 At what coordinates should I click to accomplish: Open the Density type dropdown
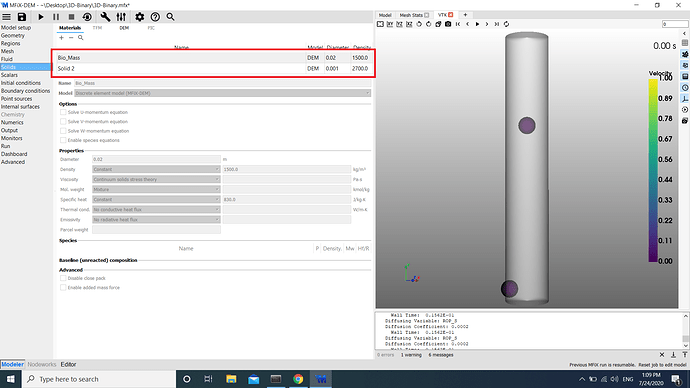click(x=156, y=169)
